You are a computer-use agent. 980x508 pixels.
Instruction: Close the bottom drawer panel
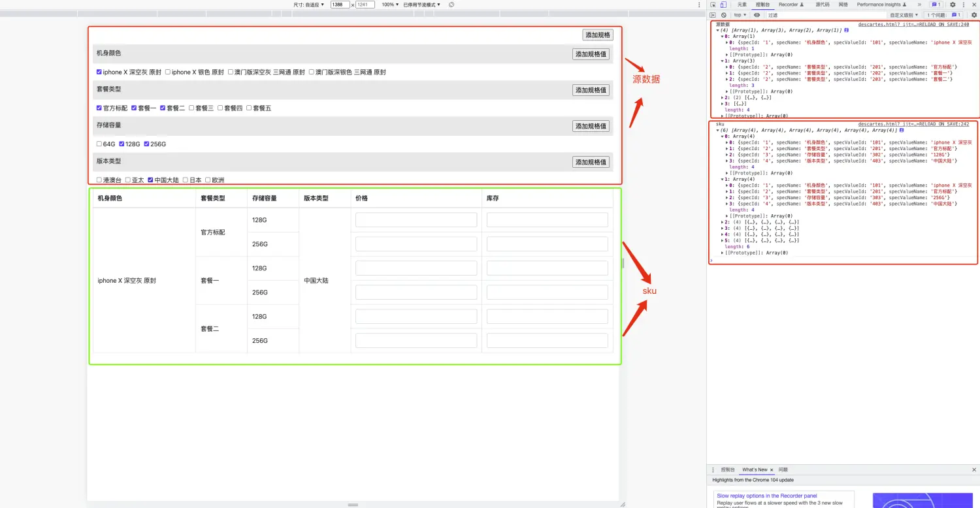click(x=974, y=469)
